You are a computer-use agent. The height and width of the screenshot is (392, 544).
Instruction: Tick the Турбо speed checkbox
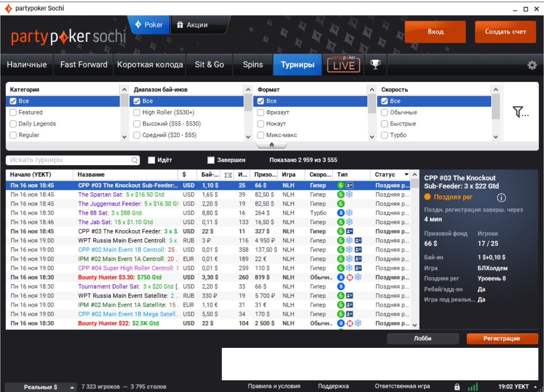pyautogui.click(x=384, y=135)
